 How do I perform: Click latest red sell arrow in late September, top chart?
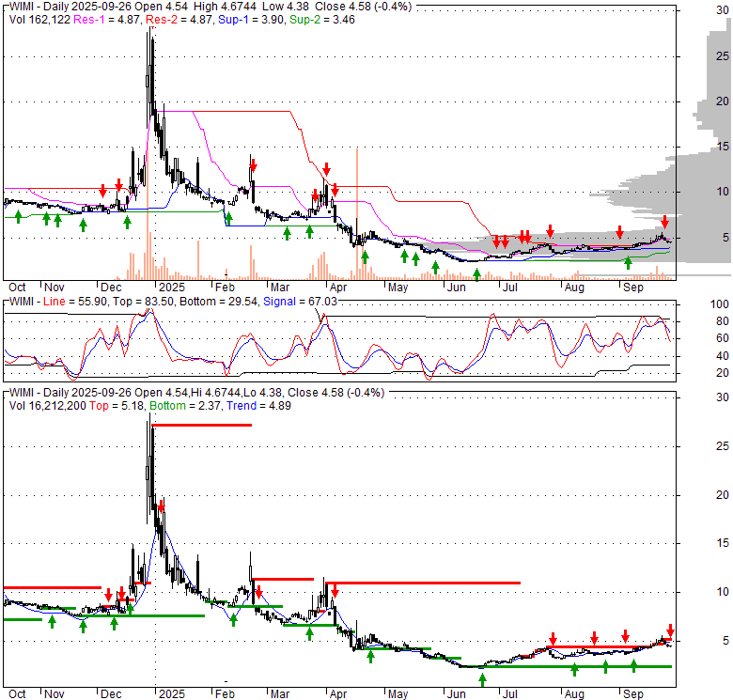coord(664,222)
